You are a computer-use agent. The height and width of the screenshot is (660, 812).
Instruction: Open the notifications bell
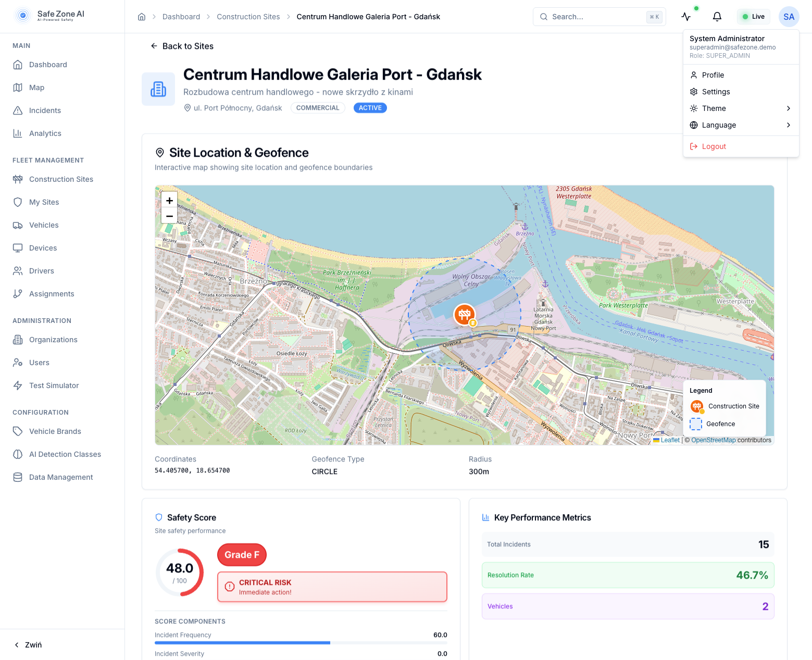717,17
